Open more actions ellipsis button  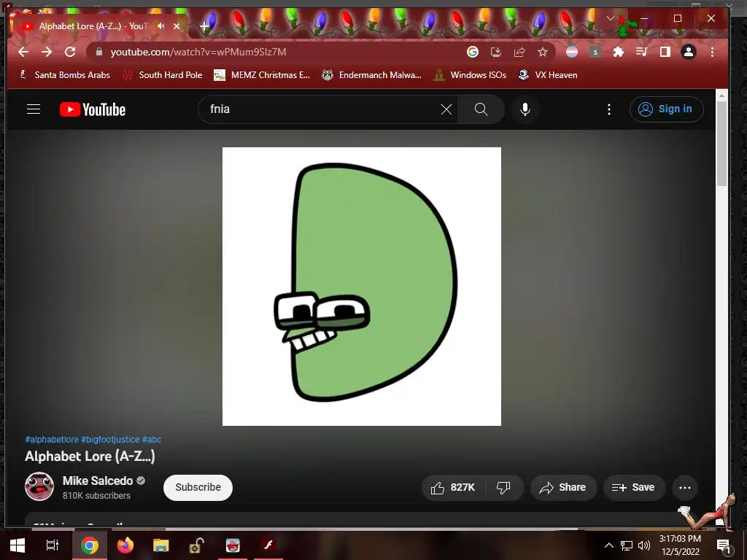click(684, 488)
